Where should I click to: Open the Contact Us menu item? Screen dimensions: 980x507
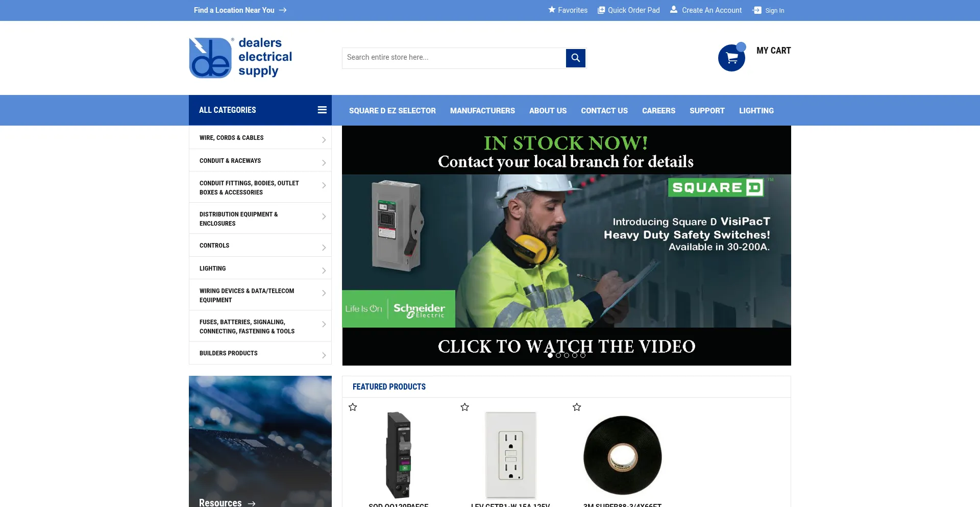[x=604, y=111]
